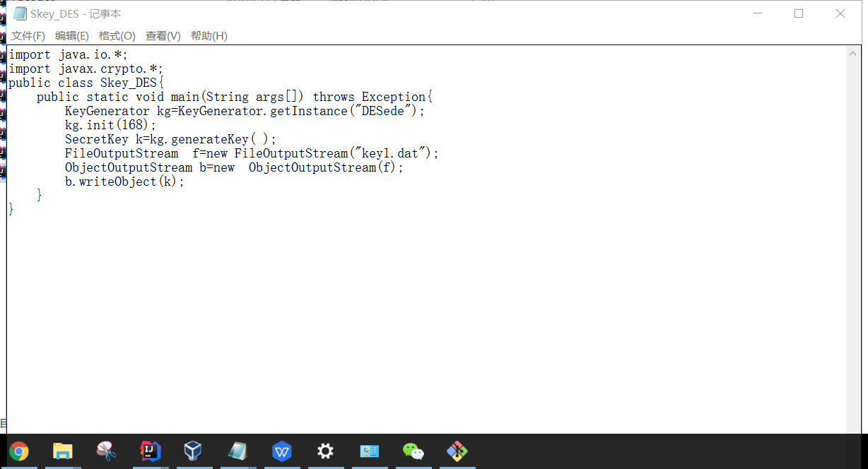868x469 pixels.
Task: Click the FileOutputStream("key1.dat") line
Action: tap(252, 153)
